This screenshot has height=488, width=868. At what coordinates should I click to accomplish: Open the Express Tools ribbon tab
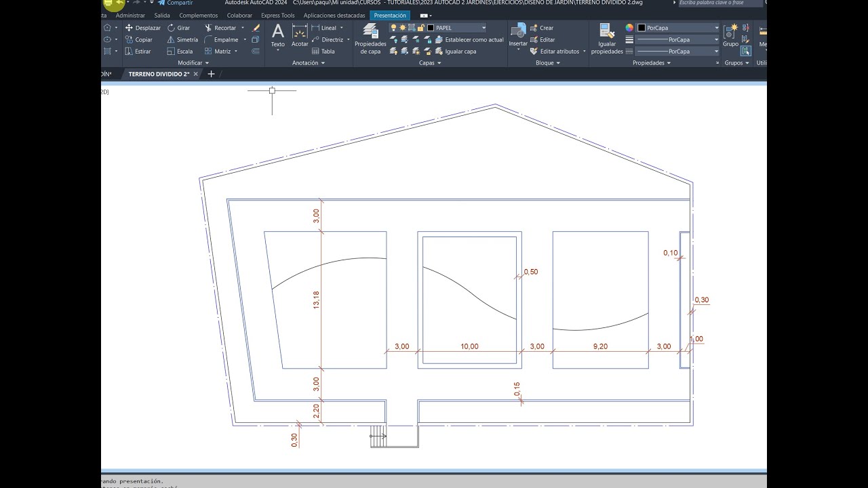pyautogui.click(x=278, y=15)
